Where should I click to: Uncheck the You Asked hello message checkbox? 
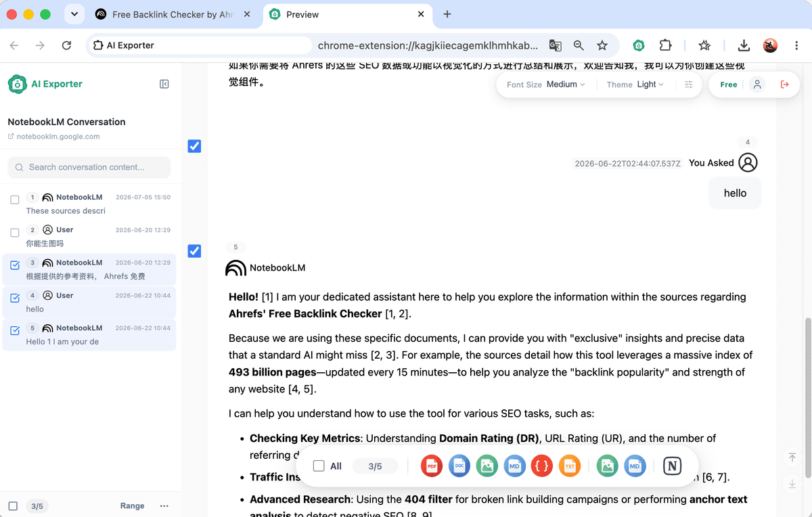point(194,146)
